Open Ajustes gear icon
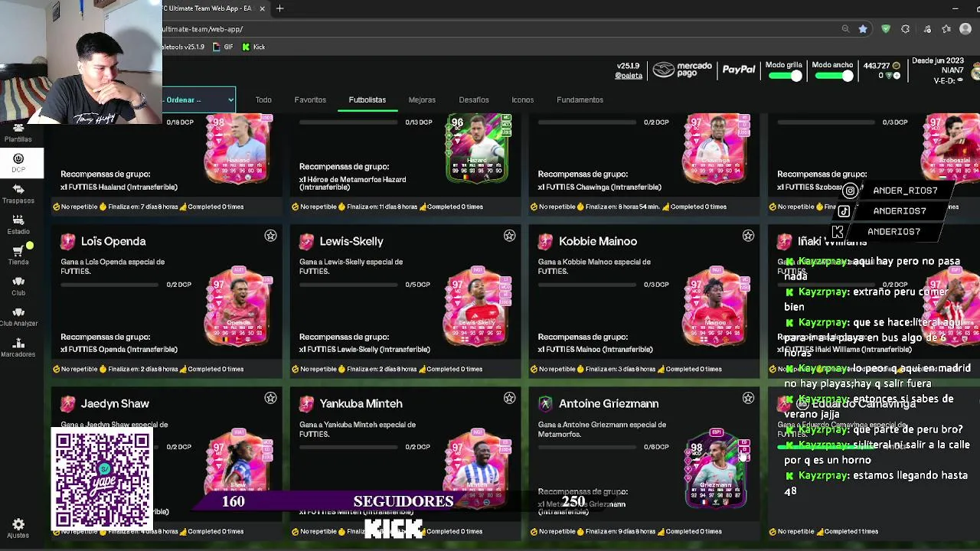The image size is (980, 551). pyautogui.click(x=18, y=528)
